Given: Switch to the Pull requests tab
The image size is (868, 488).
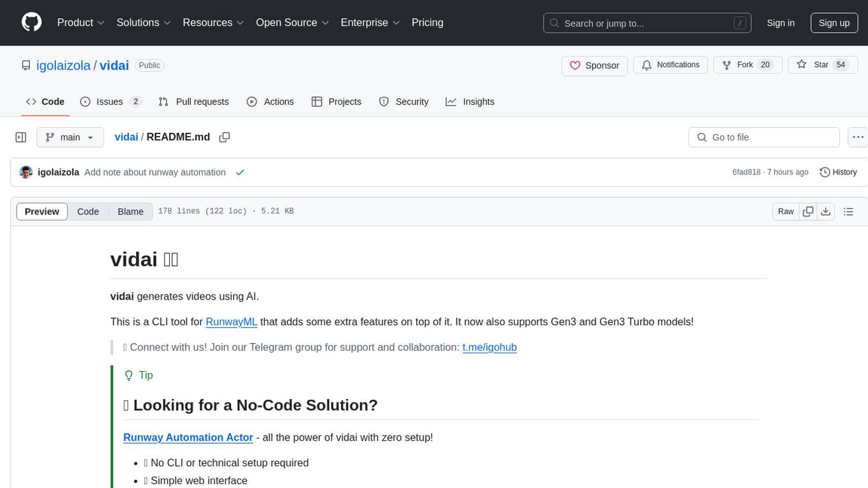Looking at the screenshot, I should [x=193, y=102].
